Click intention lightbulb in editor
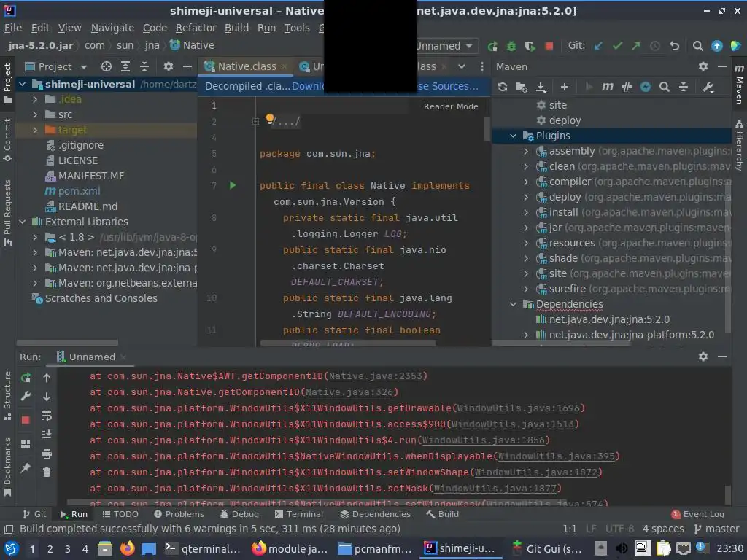Screen dimensions: 747x560 point(270,118)
